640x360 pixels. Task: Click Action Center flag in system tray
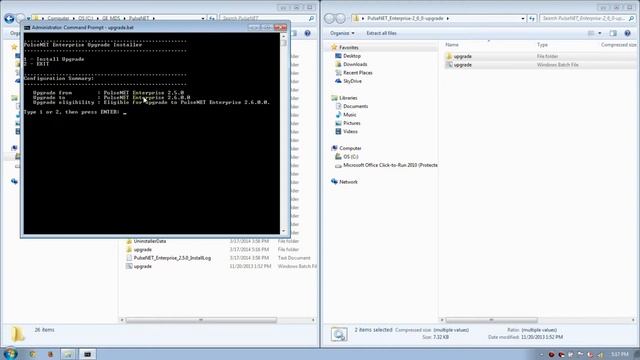coord(580,355)
